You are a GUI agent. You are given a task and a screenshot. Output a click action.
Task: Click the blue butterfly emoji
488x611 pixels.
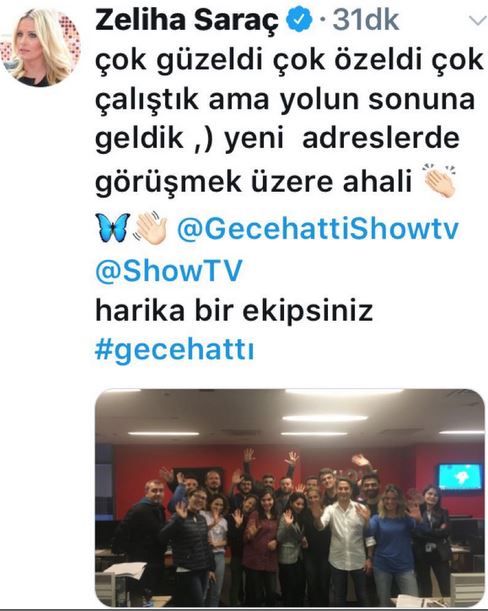pos(112,228)
